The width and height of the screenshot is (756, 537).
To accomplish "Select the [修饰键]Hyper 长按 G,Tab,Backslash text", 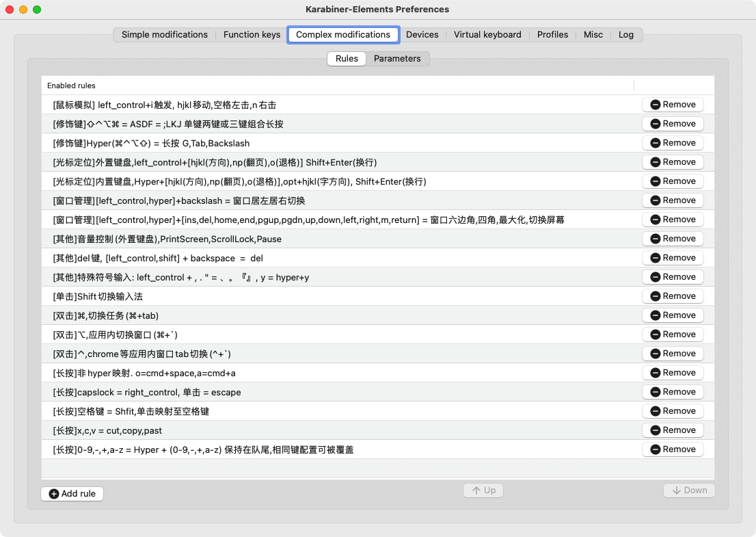I will click(x=151, y=143).
